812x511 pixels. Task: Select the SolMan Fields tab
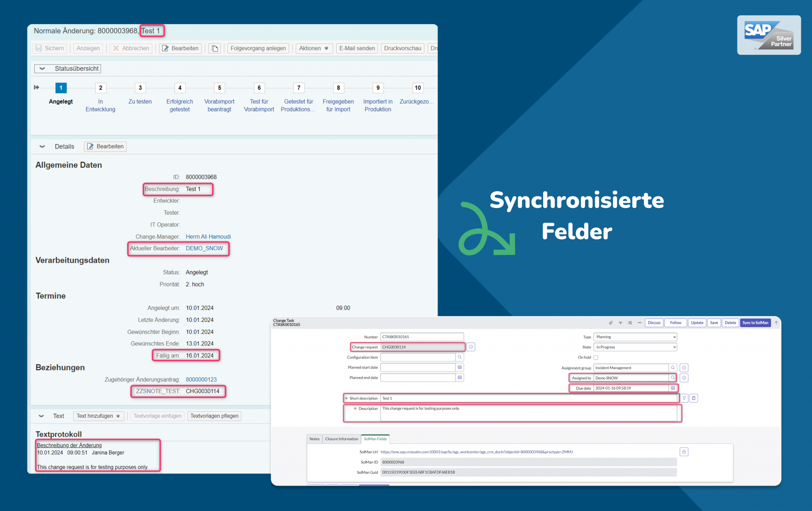pyautogui.click(x=375, y=439)
